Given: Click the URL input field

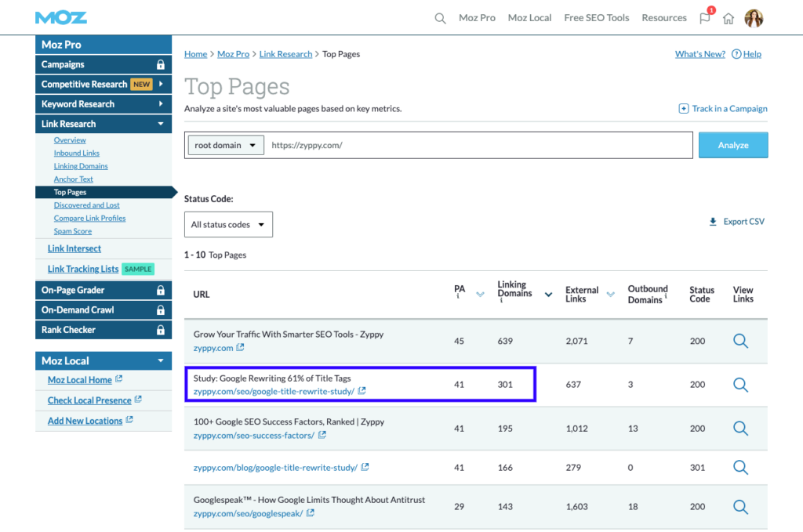Looking at the screenshot, I should pyautogui.click(x=479, y=145).
